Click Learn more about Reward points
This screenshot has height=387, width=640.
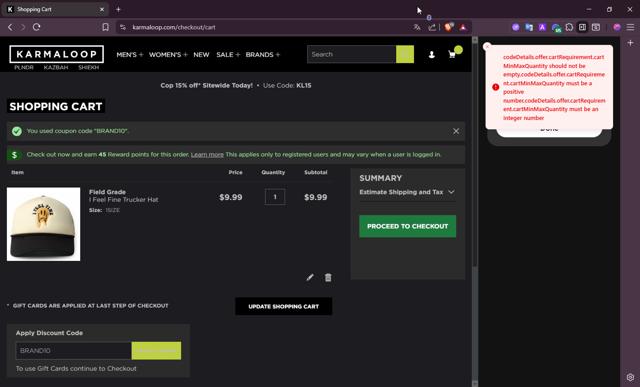tap(207, 155)
